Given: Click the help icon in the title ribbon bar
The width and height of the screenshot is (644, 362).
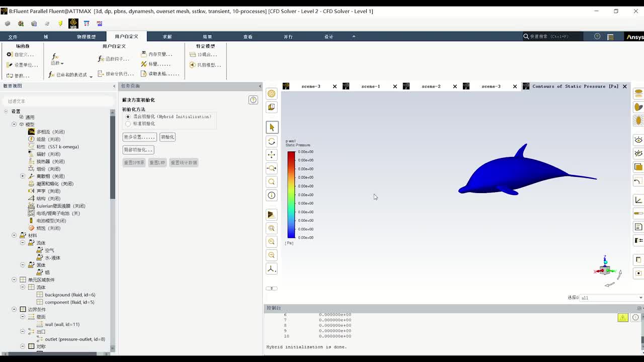Looking at the screenshot, I should click(x=597, y=37).
